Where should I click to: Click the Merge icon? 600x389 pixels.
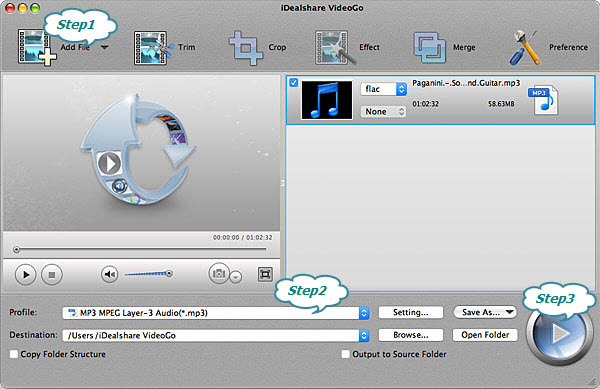[x=430, y=48]
